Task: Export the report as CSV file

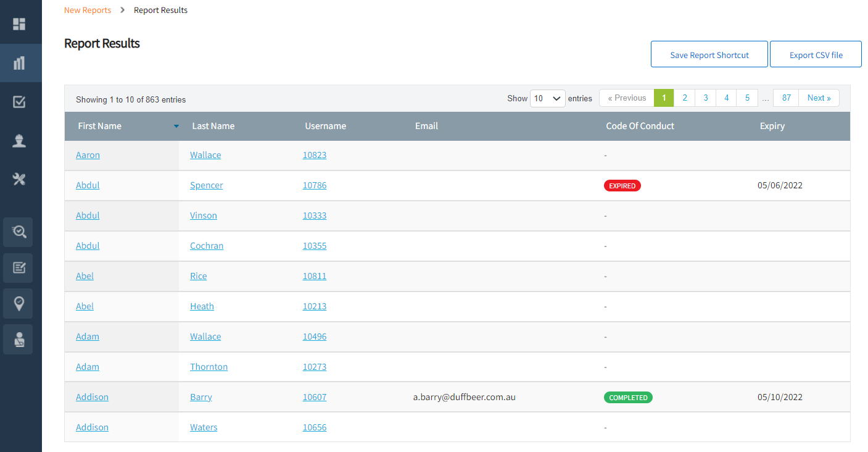Action: tap(816, 54)
